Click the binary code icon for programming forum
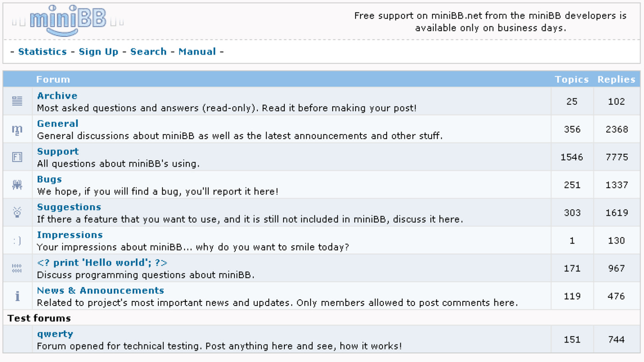 click(17, 268)
